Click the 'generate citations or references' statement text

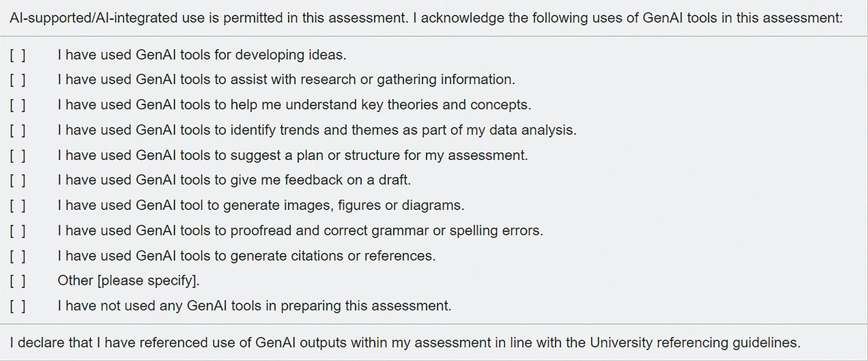(x=246, y=256)
